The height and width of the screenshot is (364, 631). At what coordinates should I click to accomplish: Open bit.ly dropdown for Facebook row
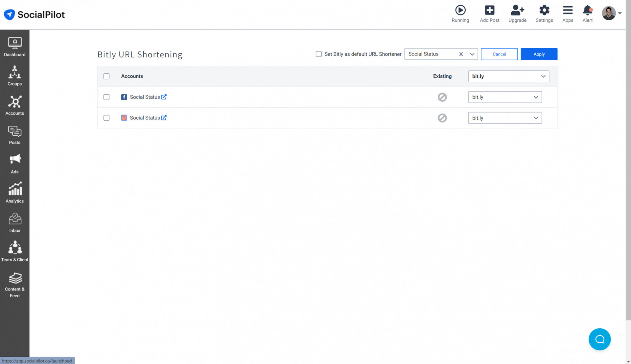point(505,97)
